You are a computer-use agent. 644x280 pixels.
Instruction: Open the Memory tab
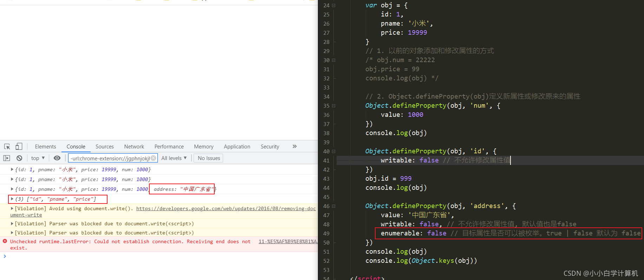click(x=204, y=147)
